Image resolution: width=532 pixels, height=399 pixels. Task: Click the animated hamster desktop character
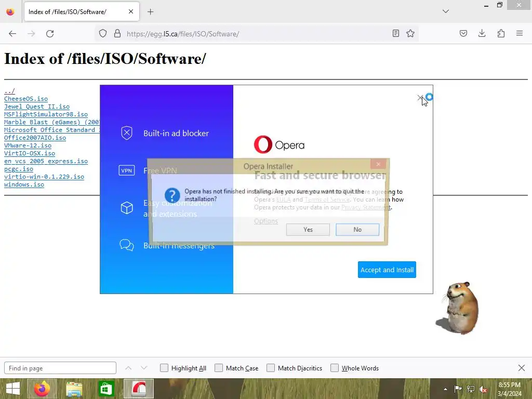(458, 308)
